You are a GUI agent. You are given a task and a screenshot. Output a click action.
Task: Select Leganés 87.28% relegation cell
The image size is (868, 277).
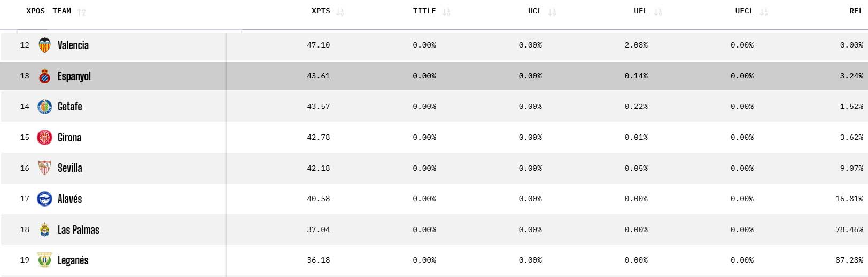[849, 260]
